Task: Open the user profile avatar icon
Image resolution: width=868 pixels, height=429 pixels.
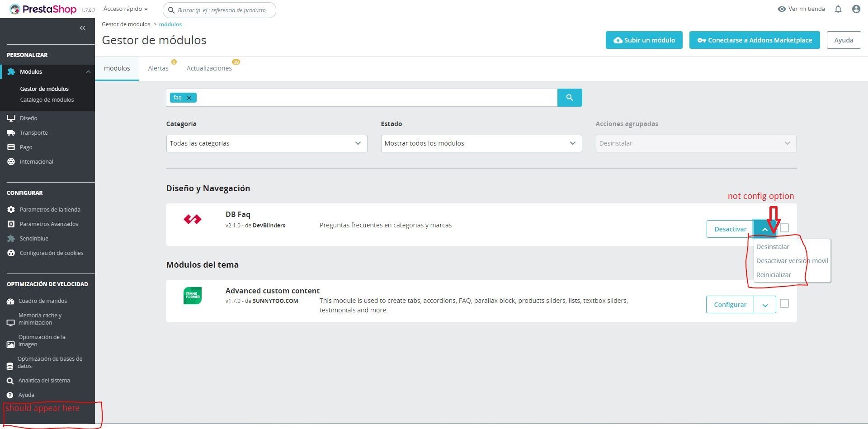Action: tap(856, 9)
